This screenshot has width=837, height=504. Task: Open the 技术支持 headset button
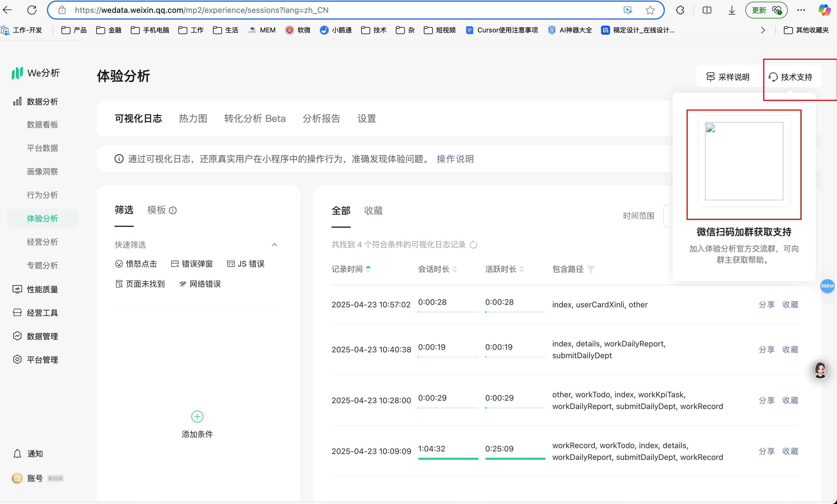pyautogui.click(x=791, y=77)
